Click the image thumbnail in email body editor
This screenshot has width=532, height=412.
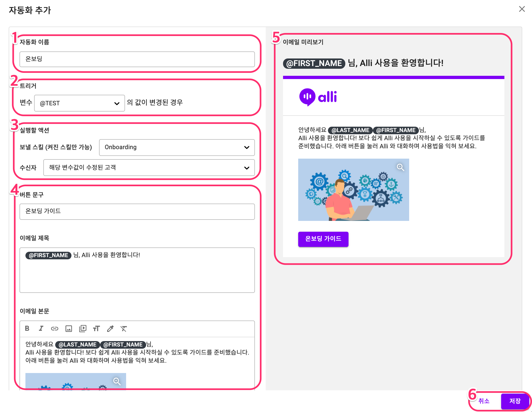tap(76, 381)
